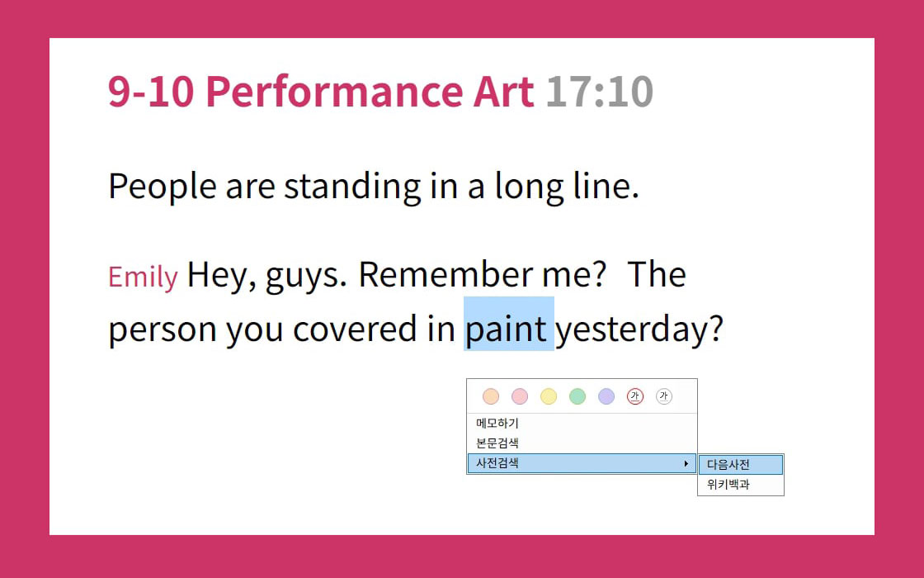Choose 메모하기 to add a memo
Viewport: 924px width, 578px height.
497,424
